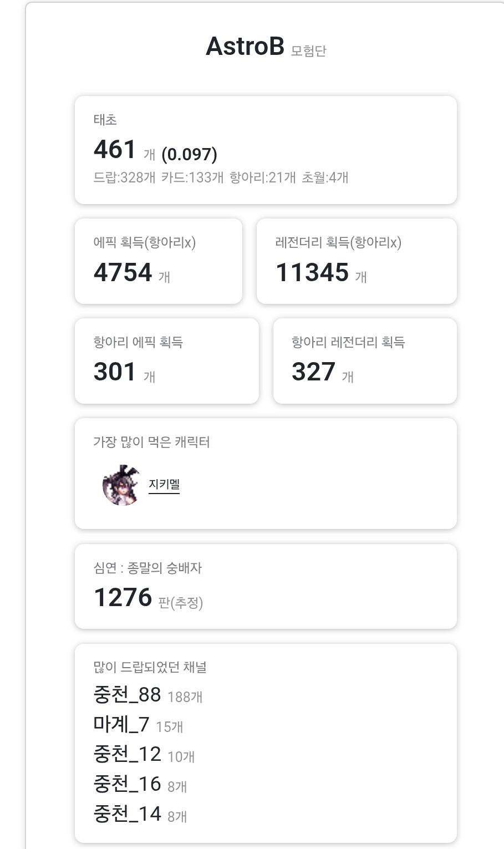Click the 심연 종말의 숭배자 count 1276
Image resolution: width=504 pixels, height=849 pixels.
[x=123, y=597]
